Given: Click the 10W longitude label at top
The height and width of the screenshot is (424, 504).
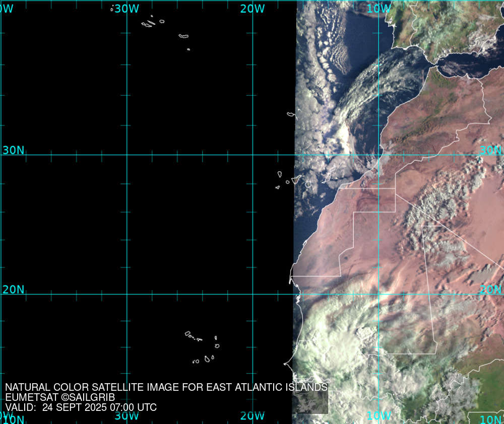Looking at the screenshot, I should [x=379, y=9].
